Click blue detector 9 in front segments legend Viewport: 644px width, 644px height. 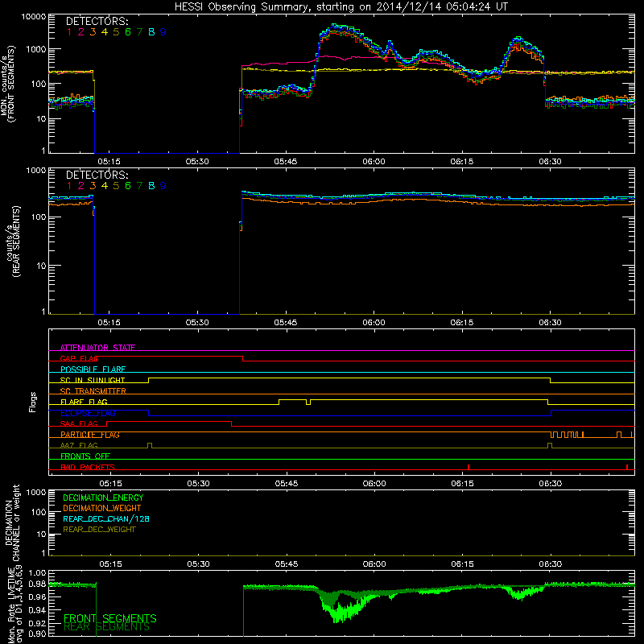[x=163, y=32]
